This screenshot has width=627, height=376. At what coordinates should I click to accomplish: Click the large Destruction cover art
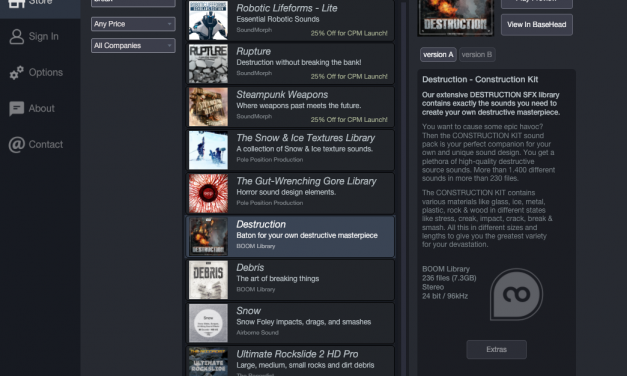(455, 18)
